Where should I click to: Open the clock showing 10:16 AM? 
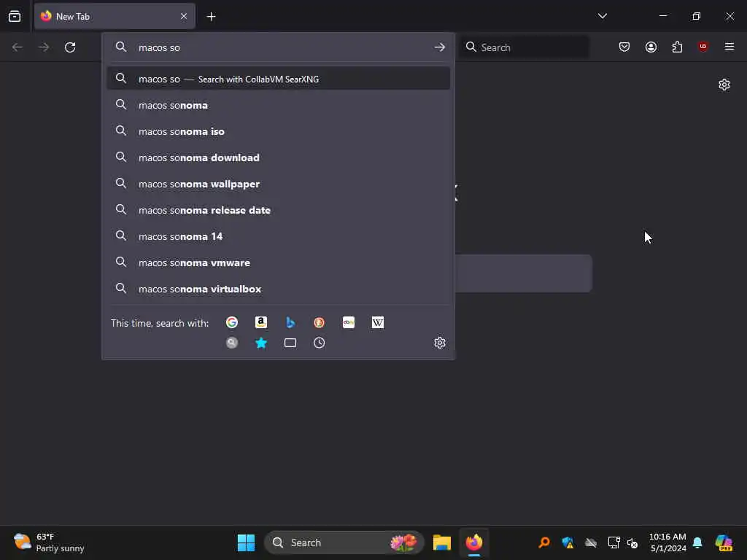(x=667, y=542)
